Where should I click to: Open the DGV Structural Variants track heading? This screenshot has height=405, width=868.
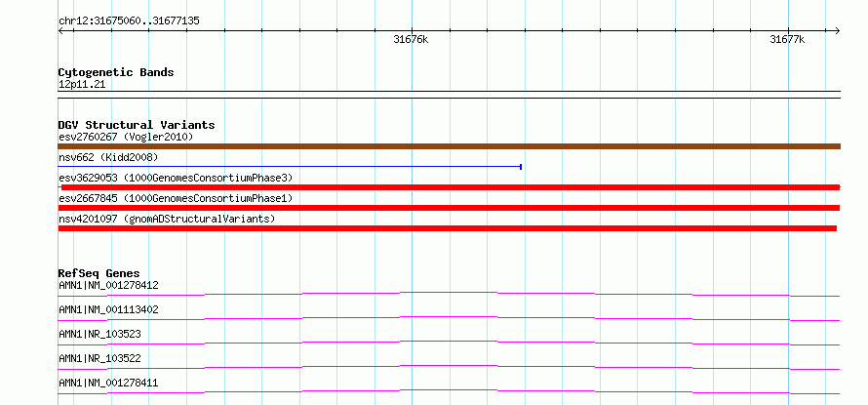point(137,125)
